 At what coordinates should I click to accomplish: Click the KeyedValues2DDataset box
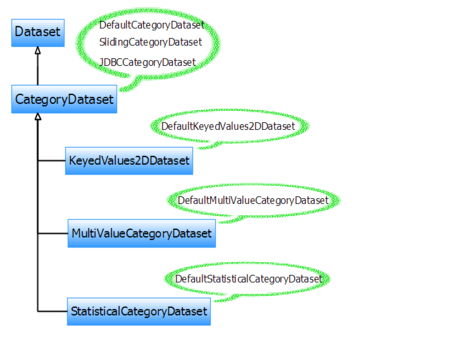coord(129,161)
